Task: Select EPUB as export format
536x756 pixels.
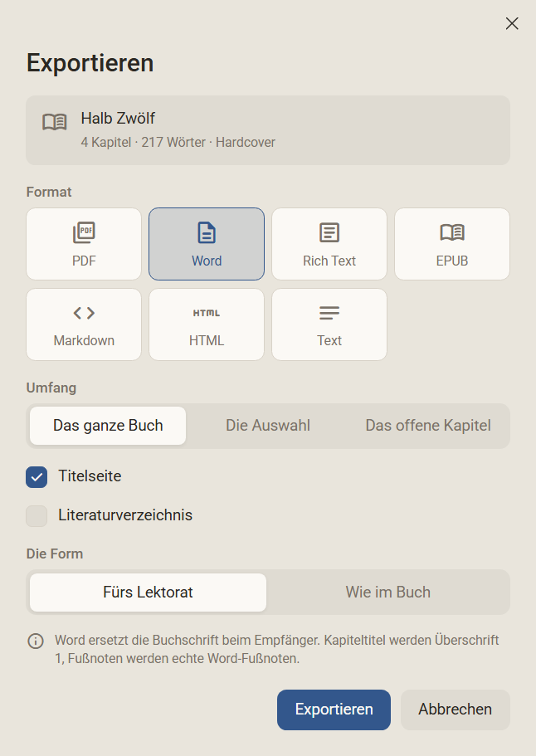Action: click(x=452, y=244)
